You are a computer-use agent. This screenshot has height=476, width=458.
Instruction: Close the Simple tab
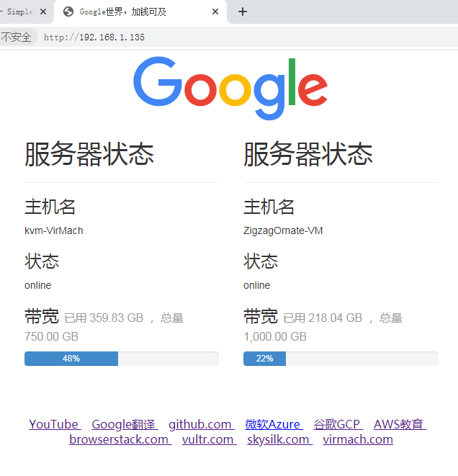(43, 12)
